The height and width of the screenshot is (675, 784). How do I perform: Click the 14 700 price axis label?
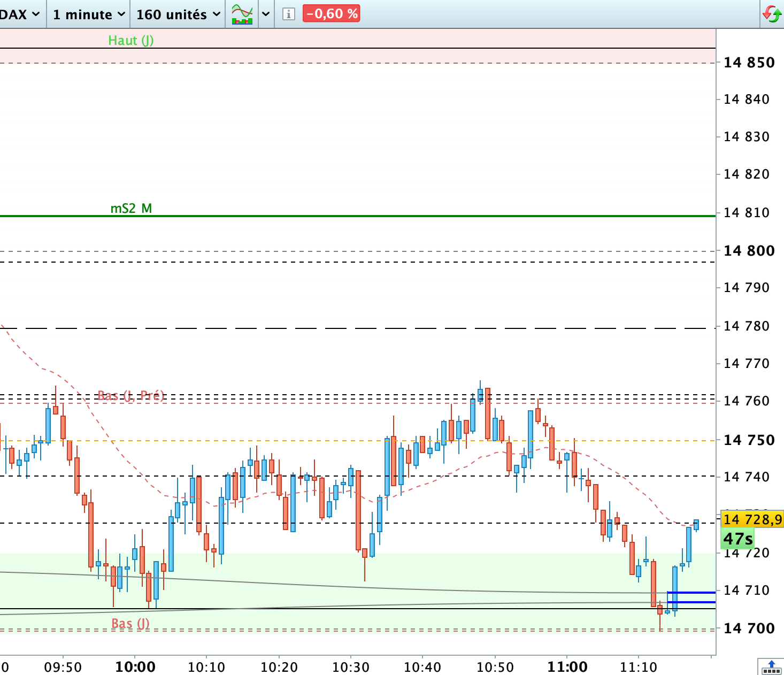749,628
